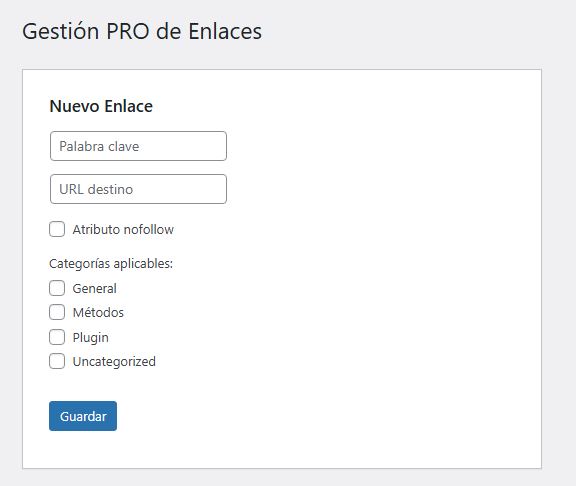The width and height of the screenshot is (576, 486).
Task: Enable the Atributo nofollow checkbox
Action: (x=57, y=229)
